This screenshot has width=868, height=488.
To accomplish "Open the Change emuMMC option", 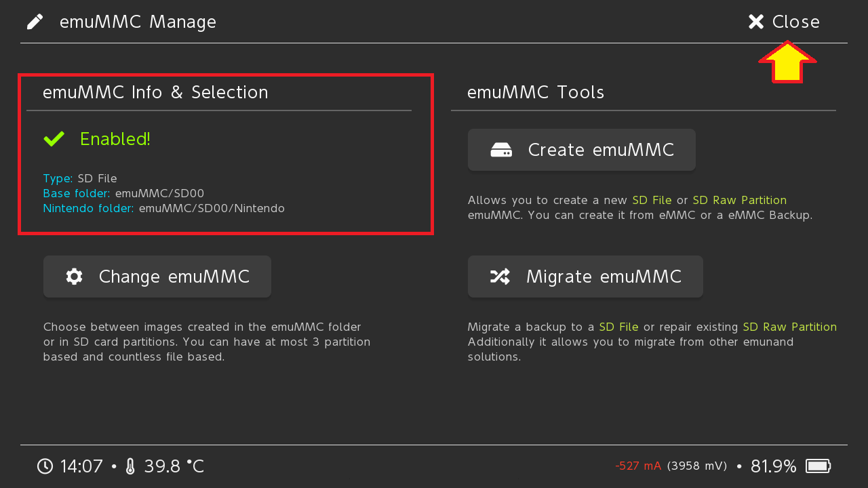I will (157, 277).
